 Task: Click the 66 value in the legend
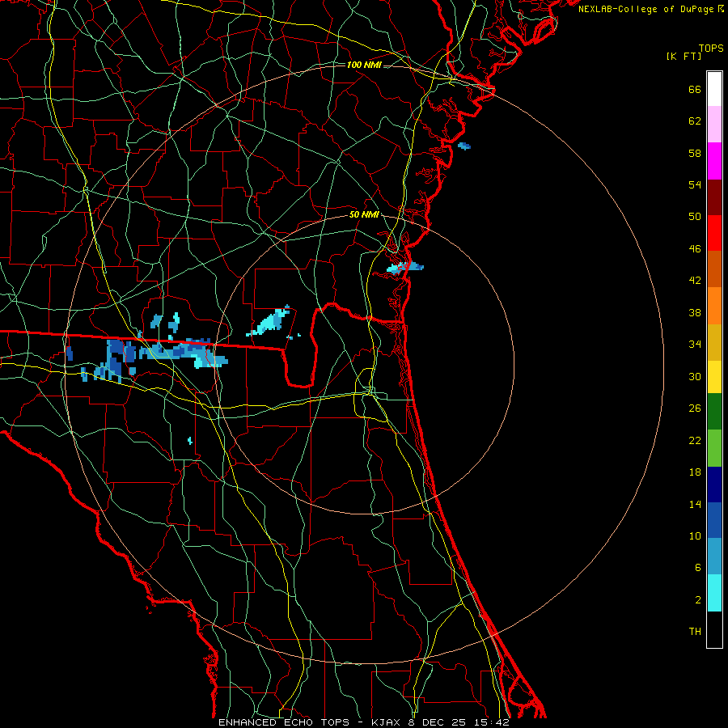(695, 89)
